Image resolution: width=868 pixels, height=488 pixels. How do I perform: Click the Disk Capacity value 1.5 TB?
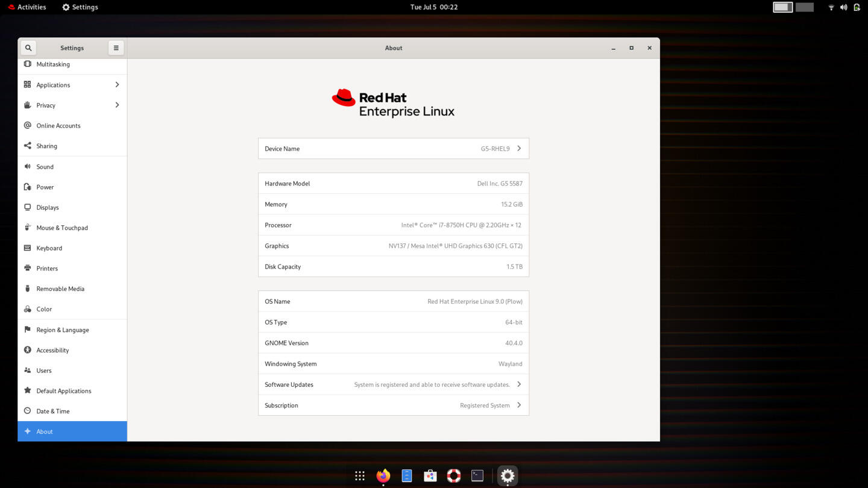[515, 266]
